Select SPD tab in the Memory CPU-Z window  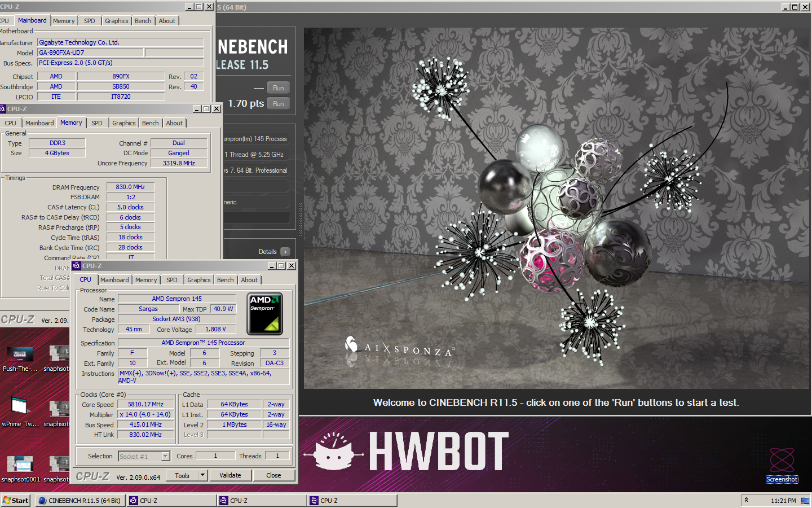click(97, 123)
